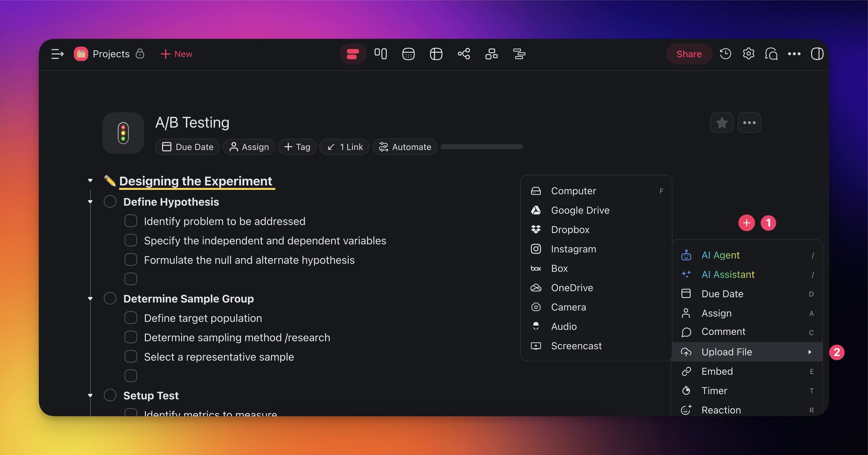868x455 pixels.
Task: Open the chat comments icon
Action: point(771,54)
